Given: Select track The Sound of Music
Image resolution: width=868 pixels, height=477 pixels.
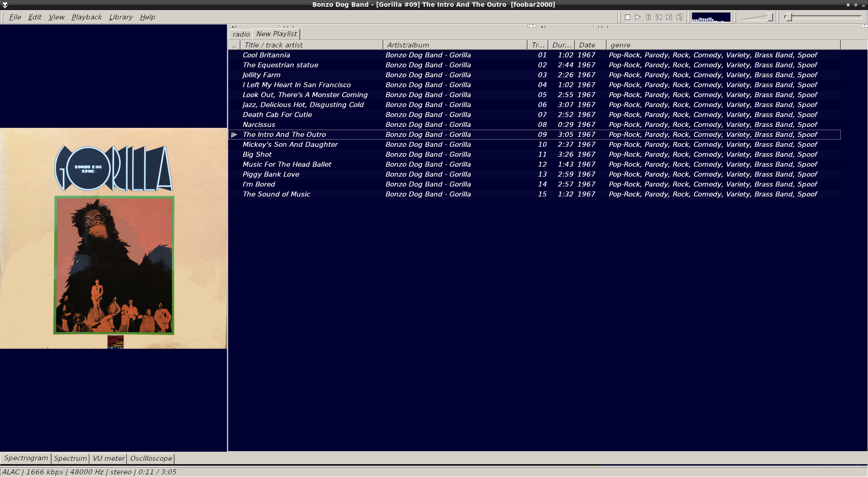Looking at the screenshot, I should [534, 194].
